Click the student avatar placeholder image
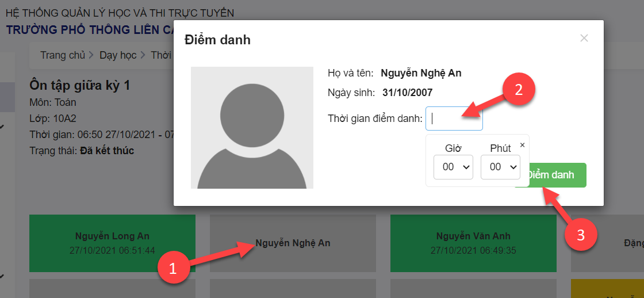This screenshot has height=298, width=644. tap(252, 128)
